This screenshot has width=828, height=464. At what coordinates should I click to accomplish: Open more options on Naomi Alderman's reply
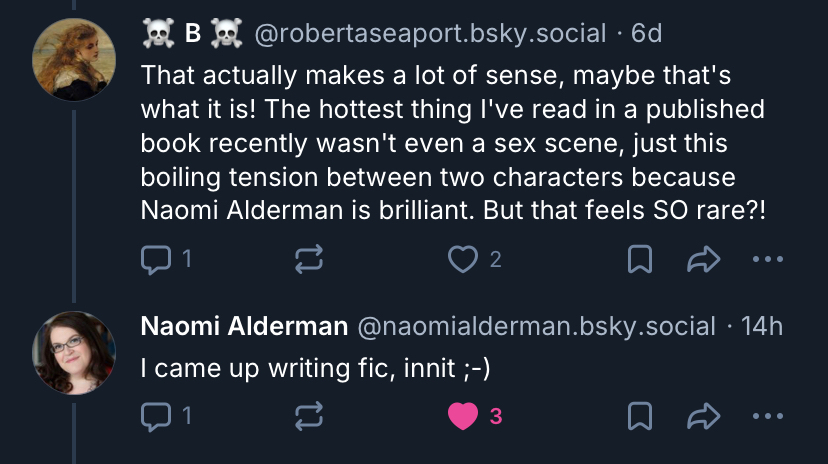pos(767,416)
